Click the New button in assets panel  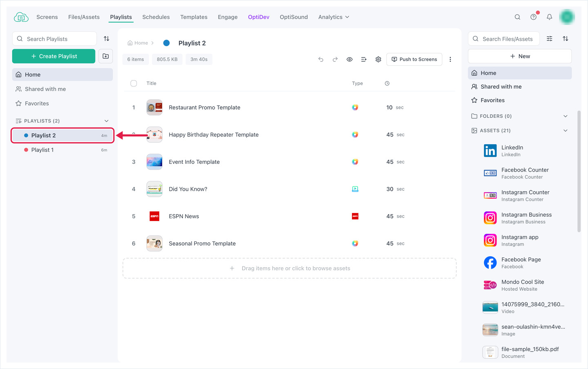pyautogui.click(x=520, y=56)
